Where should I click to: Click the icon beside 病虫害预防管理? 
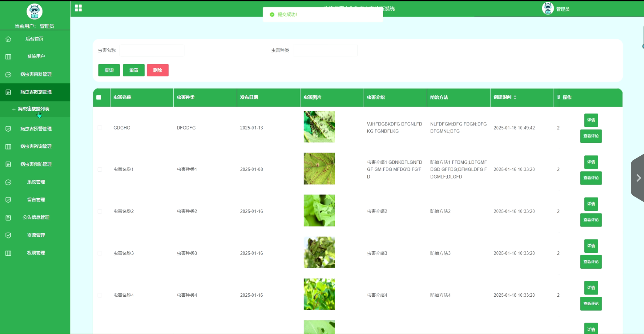pos(8,164)
